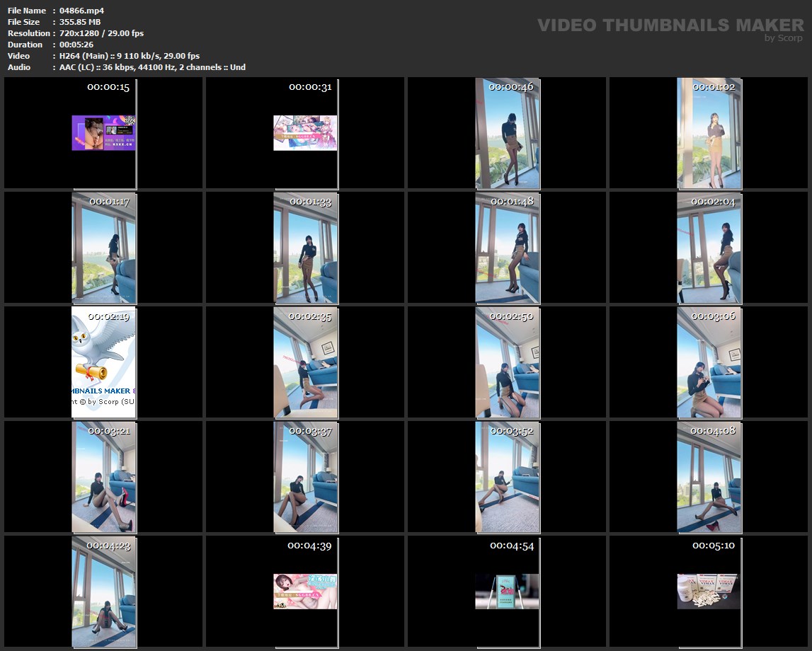
Task: Select the thumbnail marked 00:00:31
Action: tap(305, 133)
